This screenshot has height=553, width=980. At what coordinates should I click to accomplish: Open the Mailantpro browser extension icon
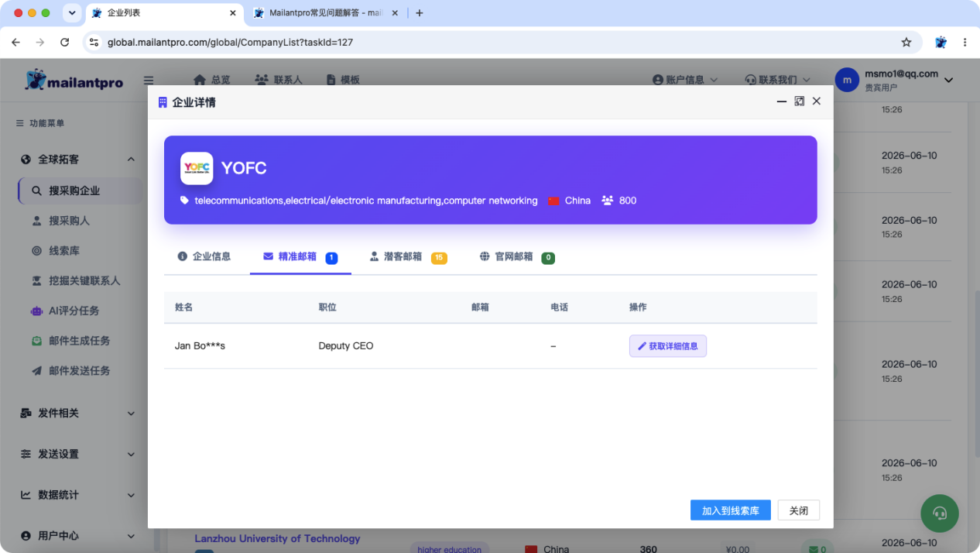click(941, 42)
